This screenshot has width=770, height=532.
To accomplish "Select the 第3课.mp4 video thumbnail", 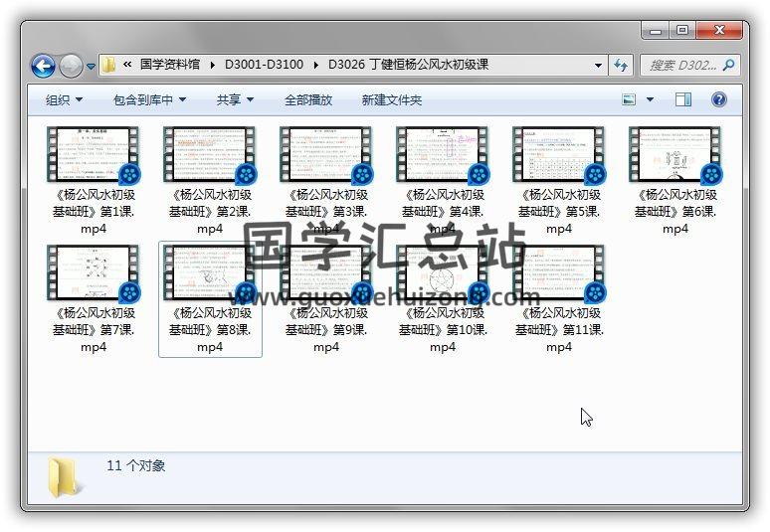I will 326,154.
